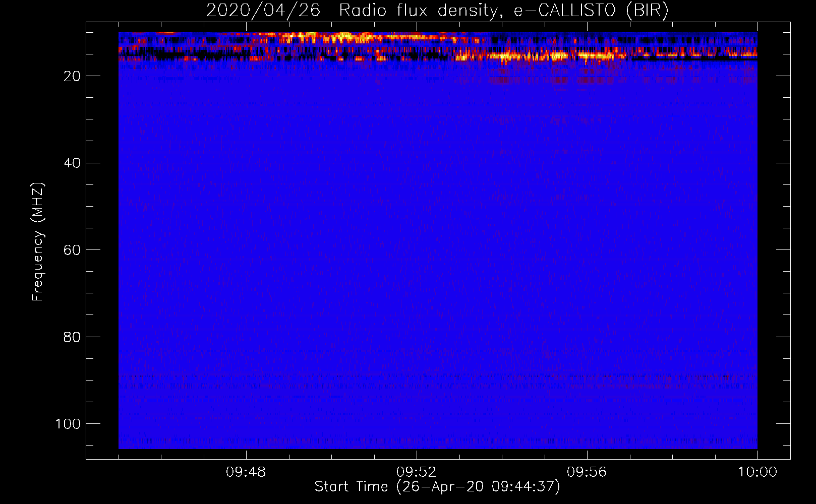The height and width of the screenshot is (504, 816).
Task: Click the Start Time axis label
Action: pos(437,486)
